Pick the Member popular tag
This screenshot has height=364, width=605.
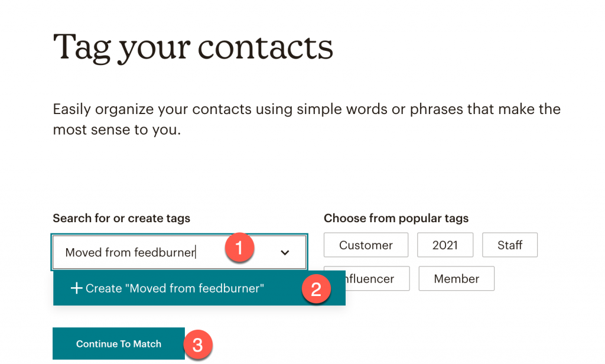(457, 278)
